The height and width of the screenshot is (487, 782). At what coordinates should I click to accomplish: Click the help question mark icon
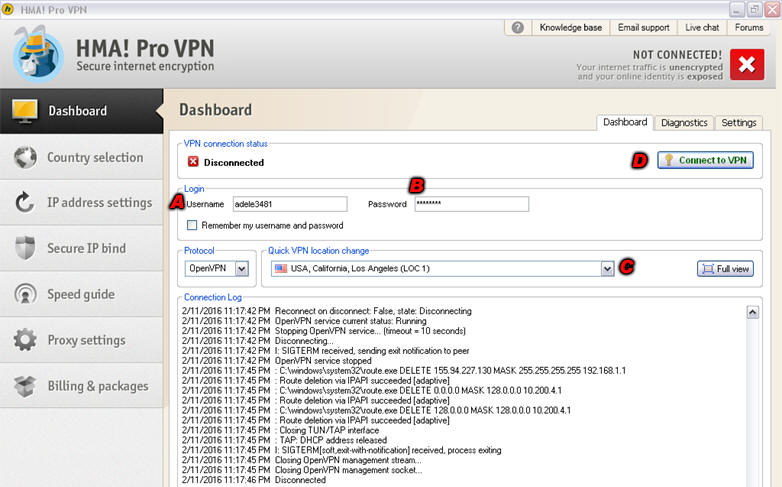click(x=517, y=28)
